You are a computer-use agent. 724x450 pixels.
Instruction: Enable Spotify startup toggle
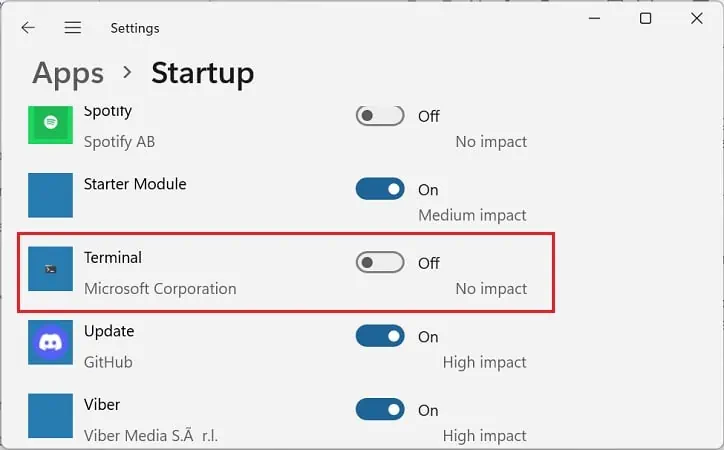[380, 116]
